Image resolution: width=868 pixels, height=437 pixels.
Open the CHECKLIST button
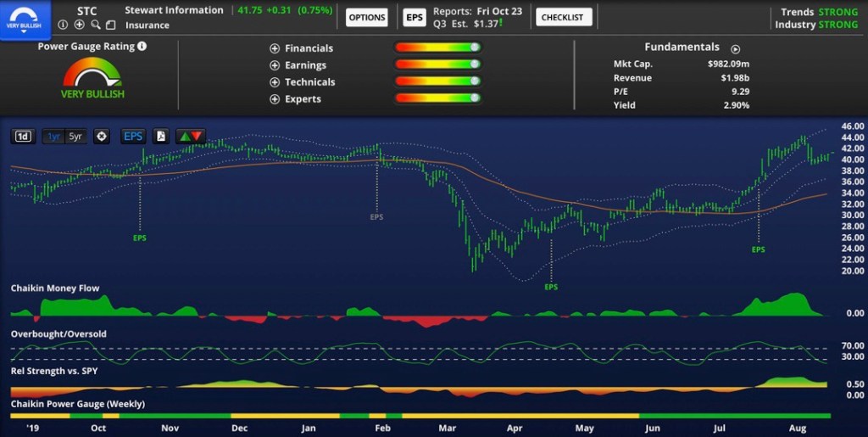(x=563, y=17)
